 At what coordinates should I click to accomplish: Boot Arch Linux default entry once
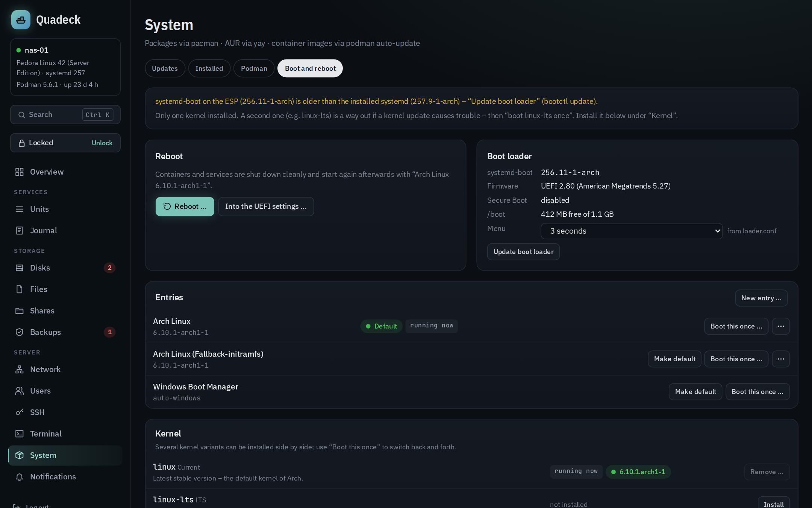point(736,326)
